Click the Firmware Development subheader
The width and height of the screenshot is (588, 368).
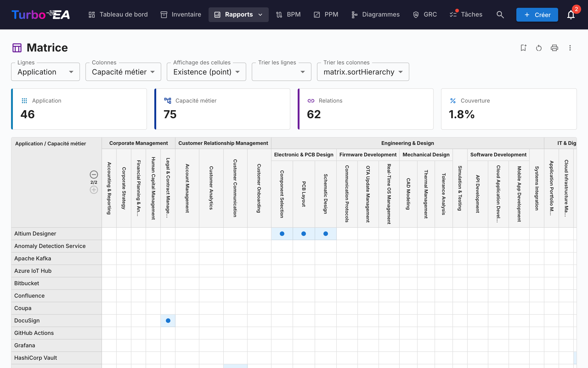click(x=368, y=155)
